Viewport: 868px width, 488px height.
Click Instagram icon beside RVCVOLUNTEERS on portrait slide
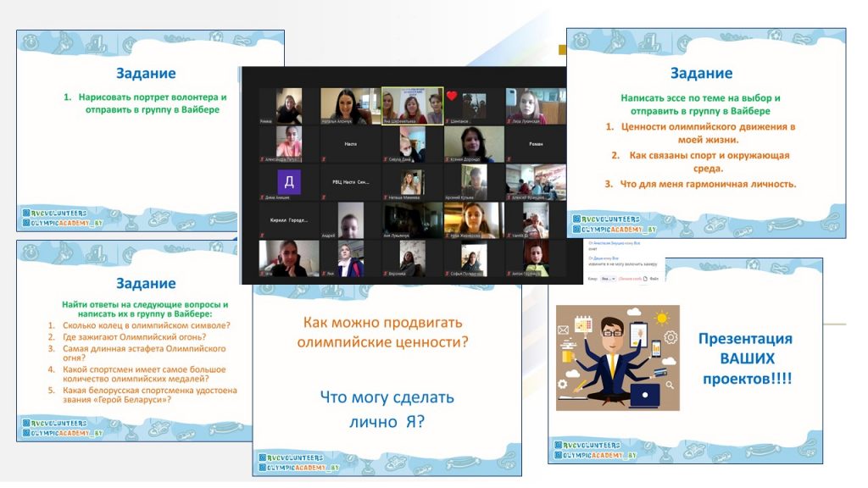click(x=26, y=211)
